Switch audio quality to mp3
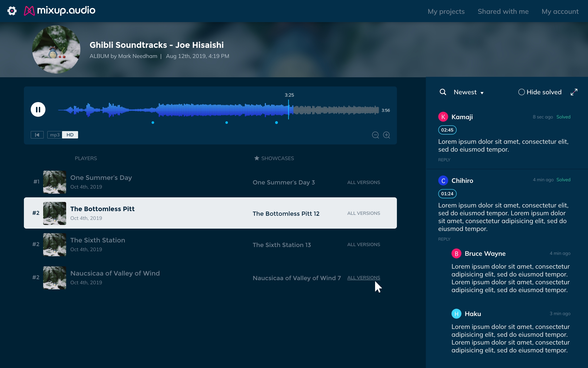Image resolution: width=588 pixels, height=368 pixels. click(x=55, y=135)
